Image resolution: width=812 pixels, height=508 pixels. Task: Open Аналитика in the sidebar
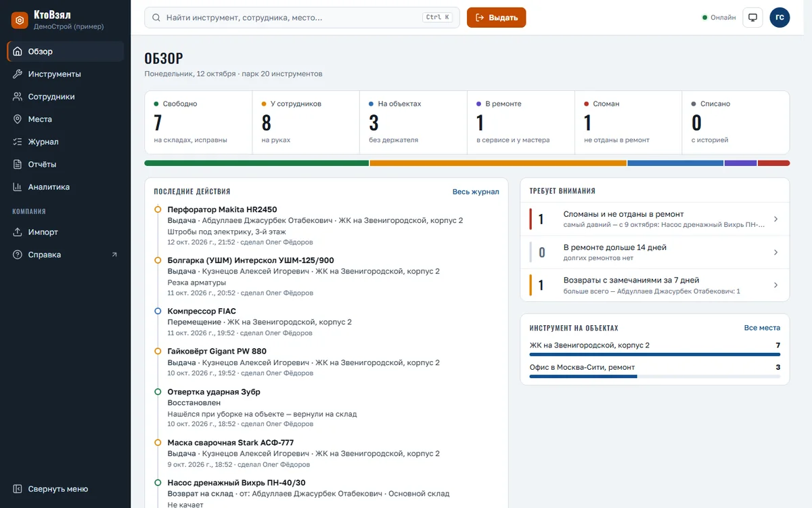tap(65, 187)
